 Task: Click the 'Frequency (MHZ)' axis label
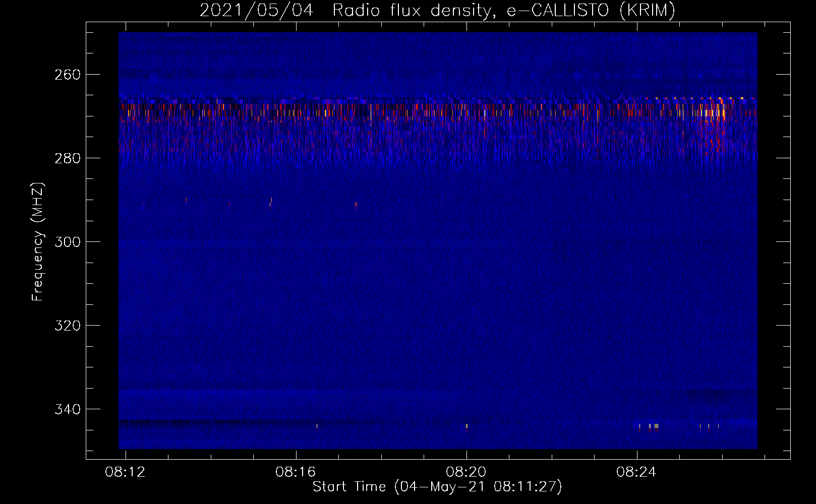[38, 242]
